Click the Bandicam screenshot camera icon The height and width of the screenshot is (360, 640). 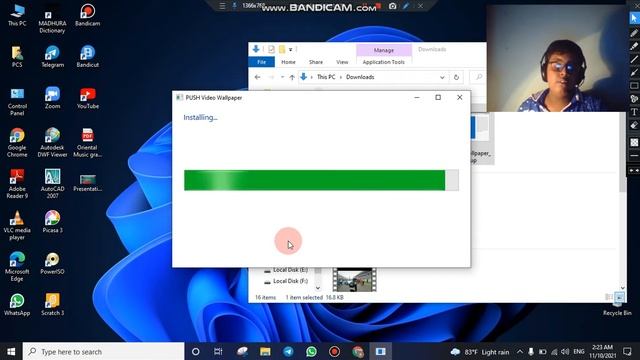click(x=392, y=6)
